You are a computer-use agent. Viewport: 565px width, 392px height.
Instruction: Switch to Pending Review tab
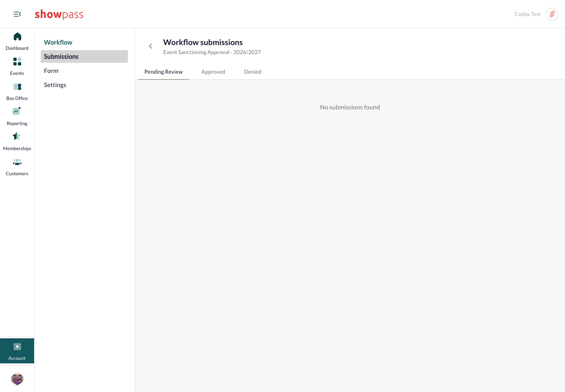[x=164, y=72]
